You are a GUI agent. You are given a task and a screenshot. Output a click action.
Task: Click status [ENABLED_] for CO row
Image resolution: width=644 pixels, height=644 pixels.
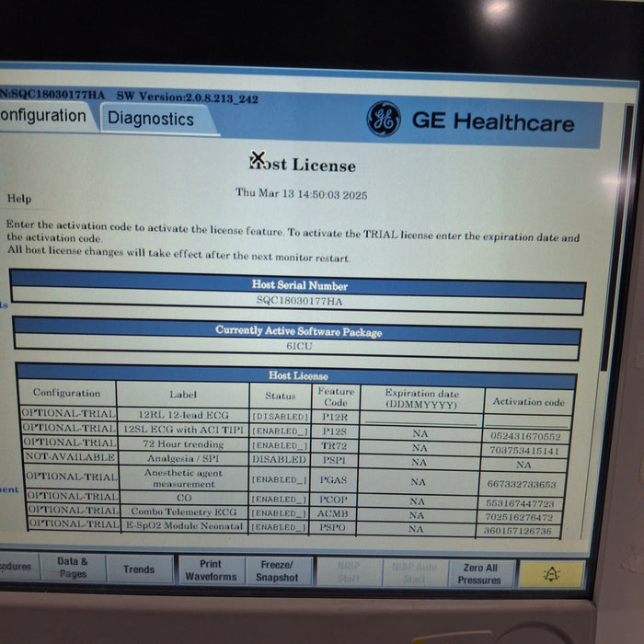(x=279, y=499)
